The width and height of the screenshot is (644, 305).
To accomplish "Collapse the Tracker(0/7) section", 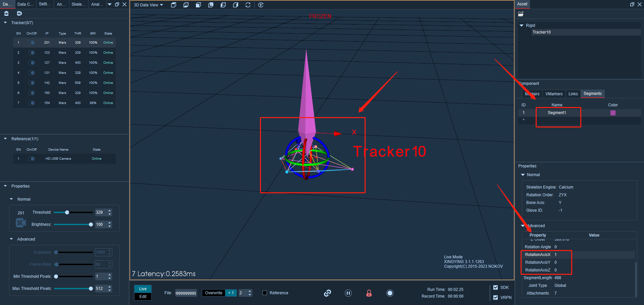I will tap(5, 22).
